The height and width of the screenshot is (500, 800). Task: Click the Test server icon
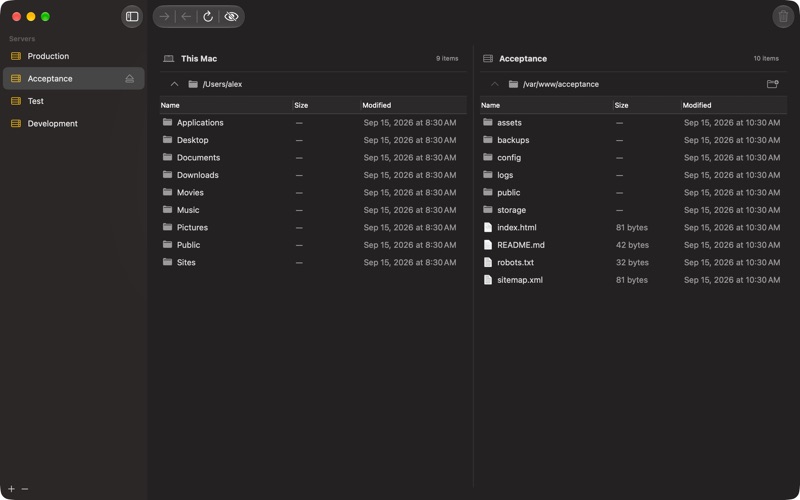[x=16, y=101]
